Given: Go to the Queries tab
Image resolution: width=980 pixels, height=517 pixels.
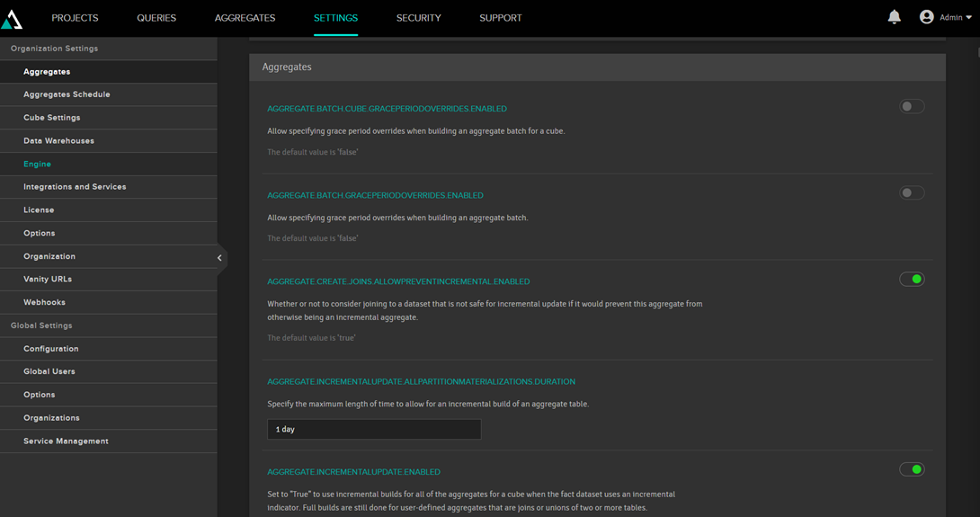Looking at the screenshot, I should [x=156, y=18].
